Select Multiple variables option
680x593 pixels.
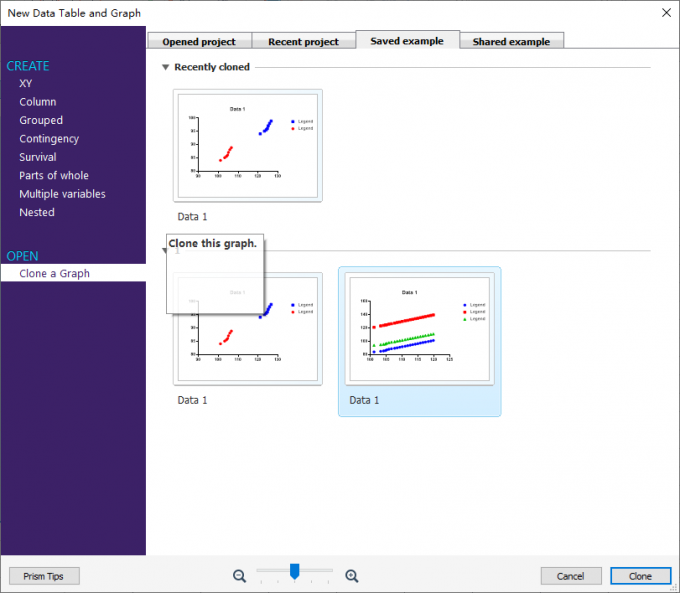click(x=62, y=194)
